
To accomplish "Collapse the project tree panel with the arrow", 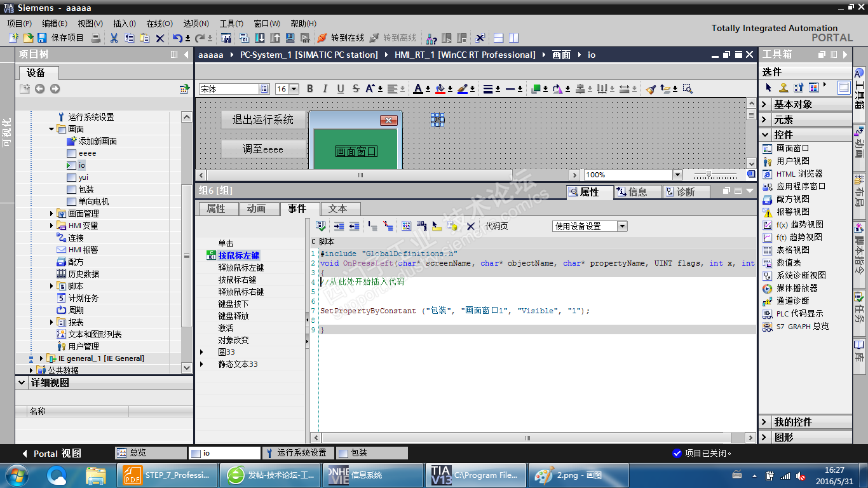I will [186, 55].
